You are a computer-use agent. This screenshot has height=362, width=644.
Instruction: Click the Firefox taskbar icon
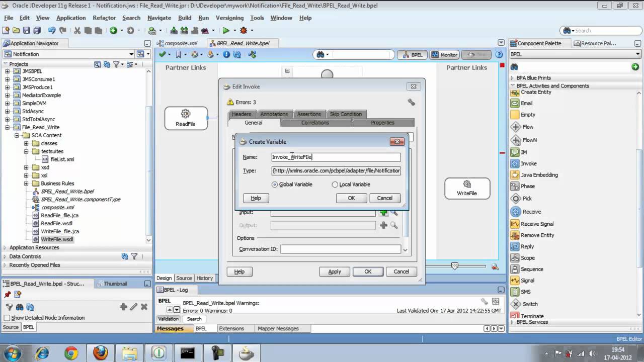tap(100, 353)
